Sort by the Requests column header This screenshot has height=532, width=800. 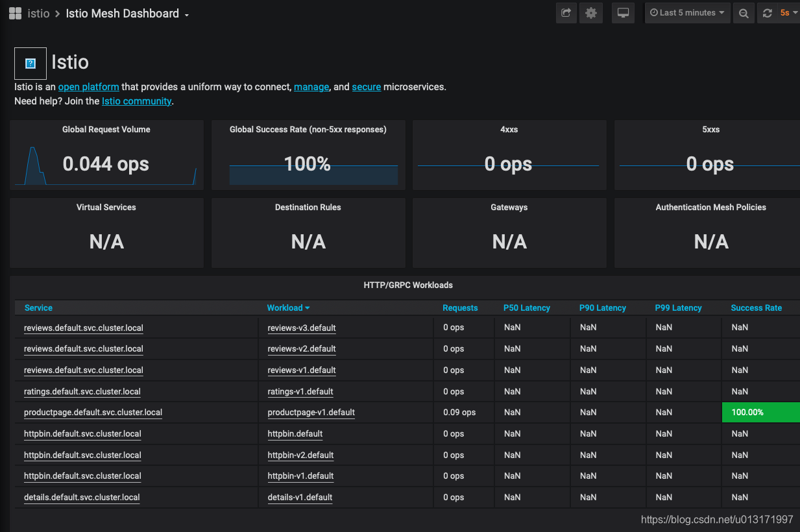(x=460, y=308)
